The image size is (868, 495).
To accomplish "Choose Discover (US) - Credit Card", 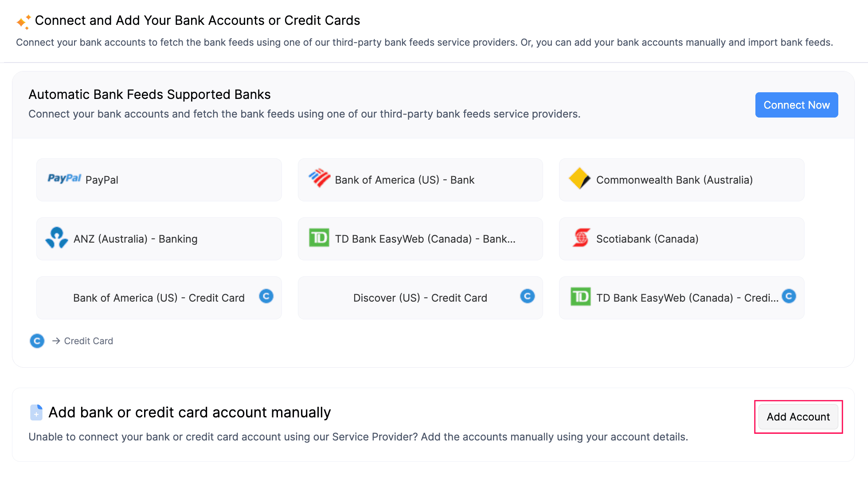I will click(x=420, y=298).
